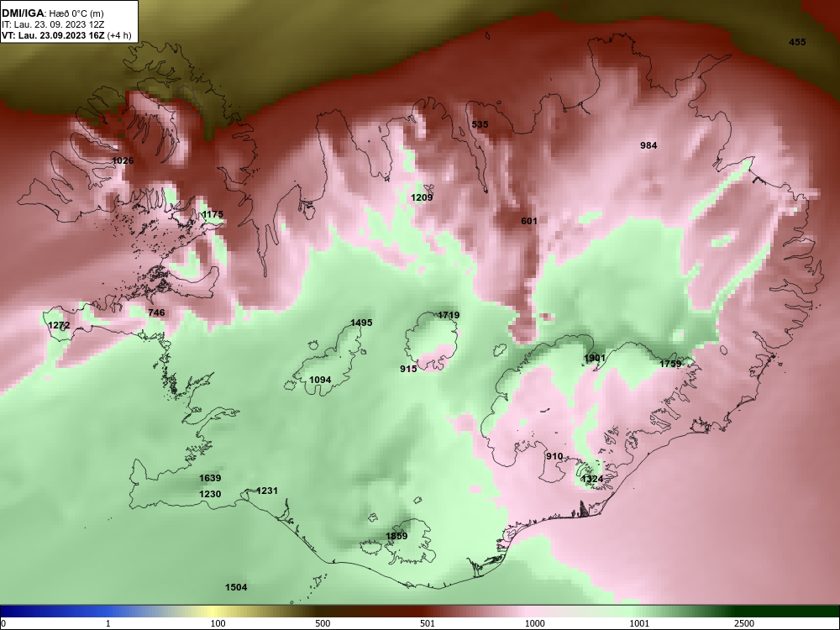Click the legend label 1000

[x=534, y=623]
